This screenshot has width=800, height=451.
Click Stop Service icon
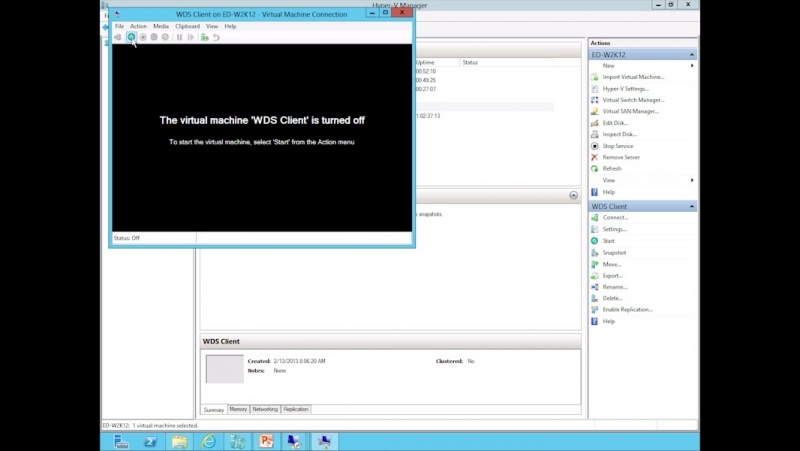(x=594, y=146)
